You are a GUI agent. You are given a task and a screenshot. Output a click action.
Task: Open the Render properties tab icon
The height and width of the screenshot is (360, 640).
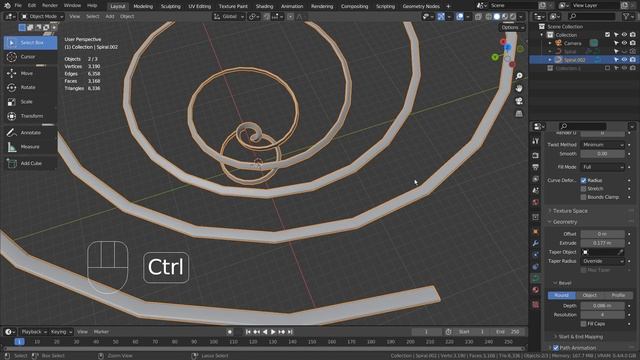point(536,156)
